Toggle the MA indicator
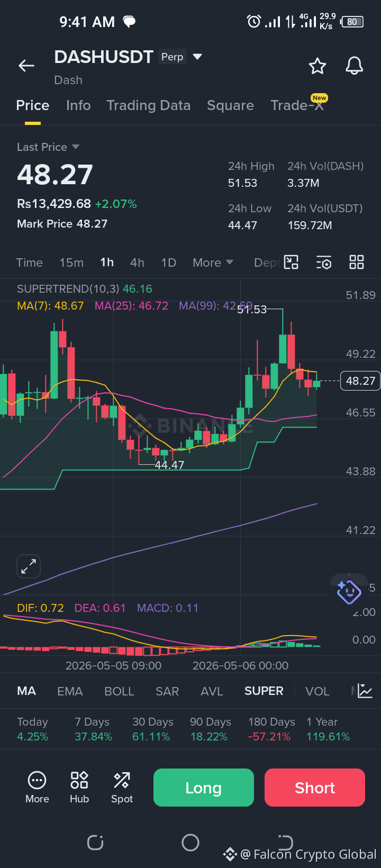This screenshot has height=868, width=381. click(x=26, y=691)
